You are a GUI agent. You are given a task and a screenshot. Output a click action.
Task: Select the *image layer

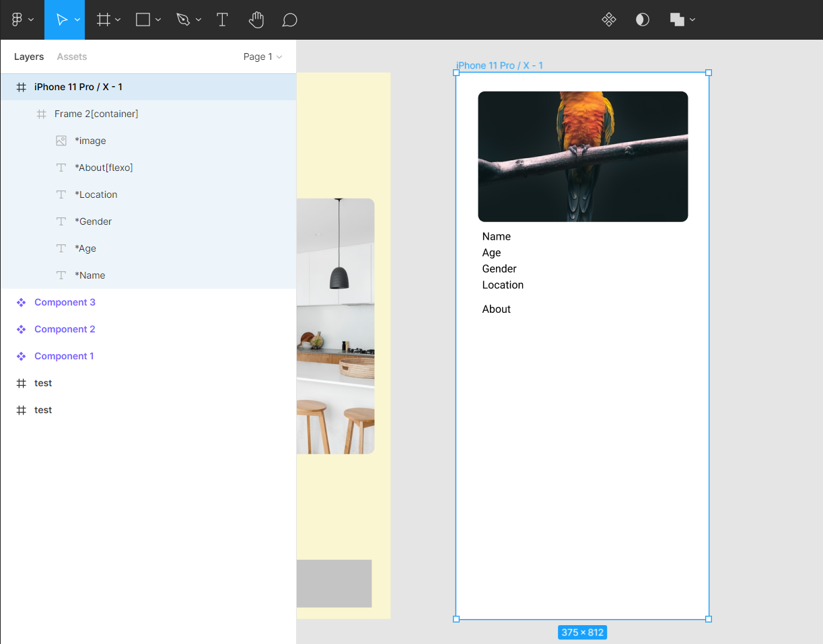click(148, 141)
